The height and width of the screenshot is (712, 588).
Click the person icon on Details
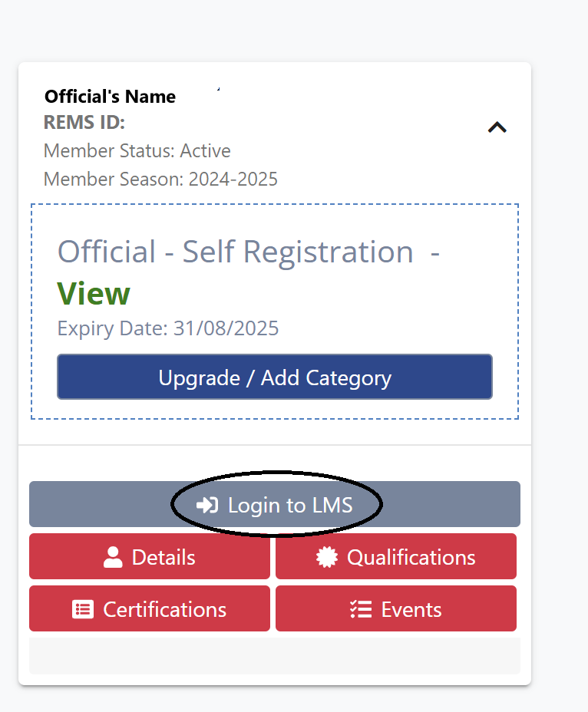point(113,557)
